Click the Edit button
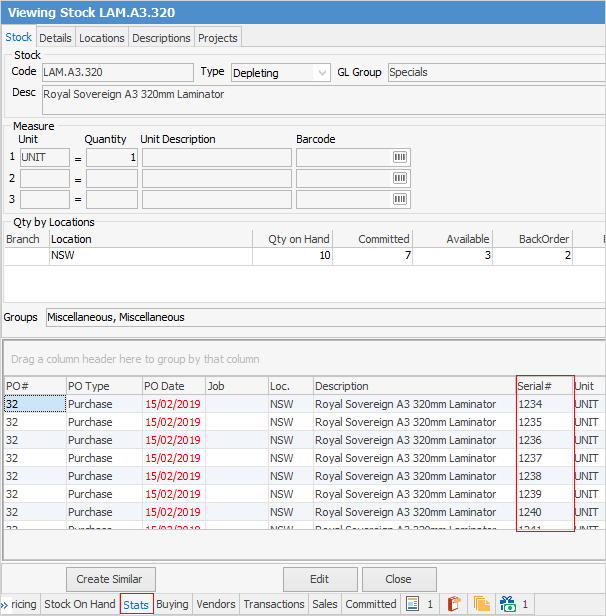 (319, 579)
